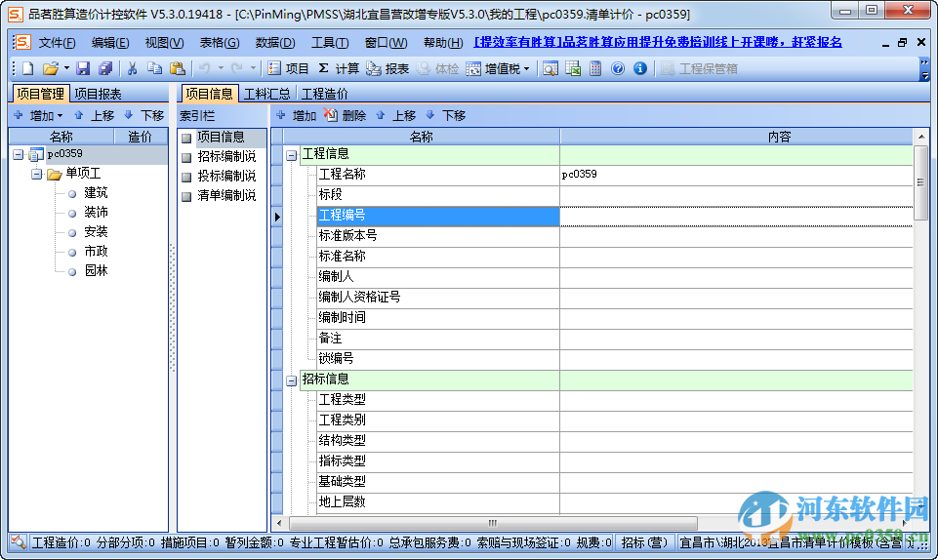
Task: Open the 编辑(E) menu
Action: 110,42
